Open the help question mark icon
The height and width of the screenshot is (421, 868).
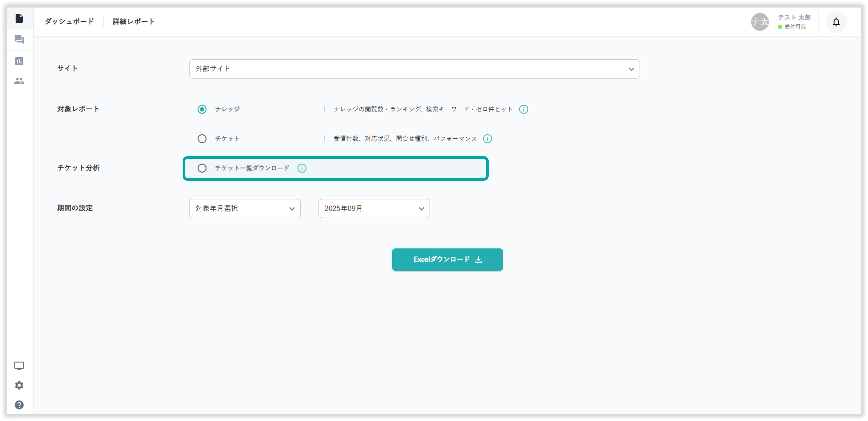(19, 405)
